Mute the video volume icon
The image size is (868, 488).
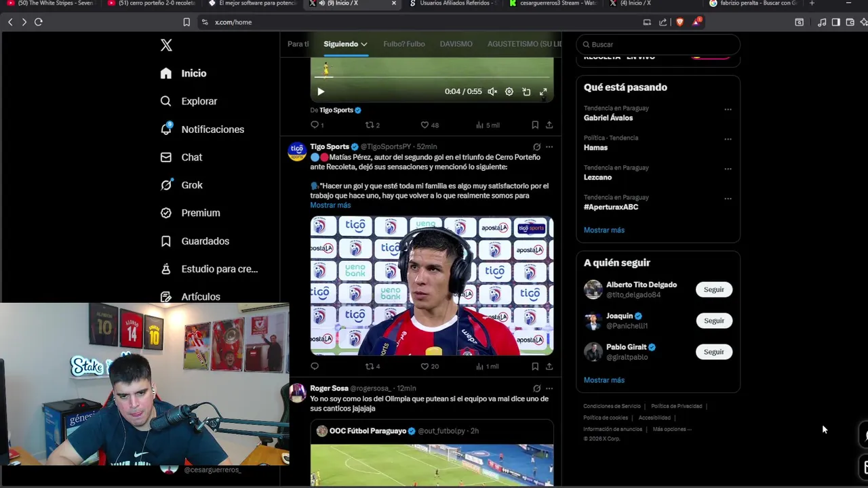coord(492,91)
